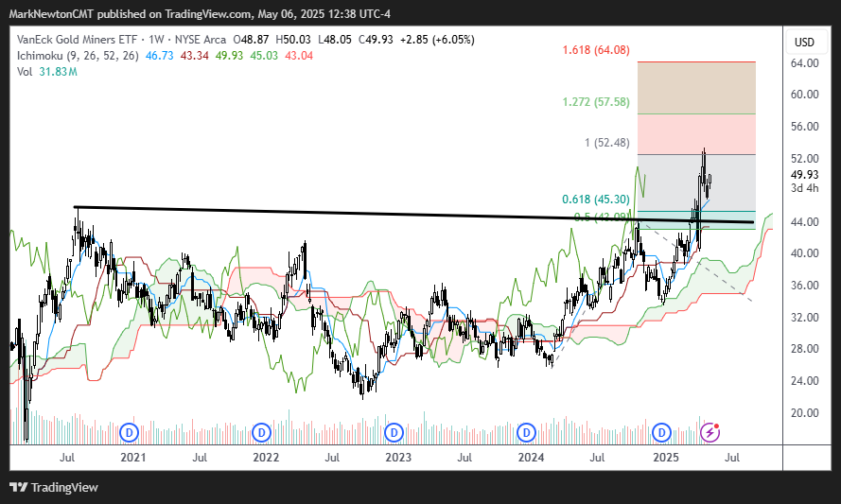Click the red 43.04 Ichimoku value
Image resolution: width=841 pixels, height=504 pixels.
[299, 56]
